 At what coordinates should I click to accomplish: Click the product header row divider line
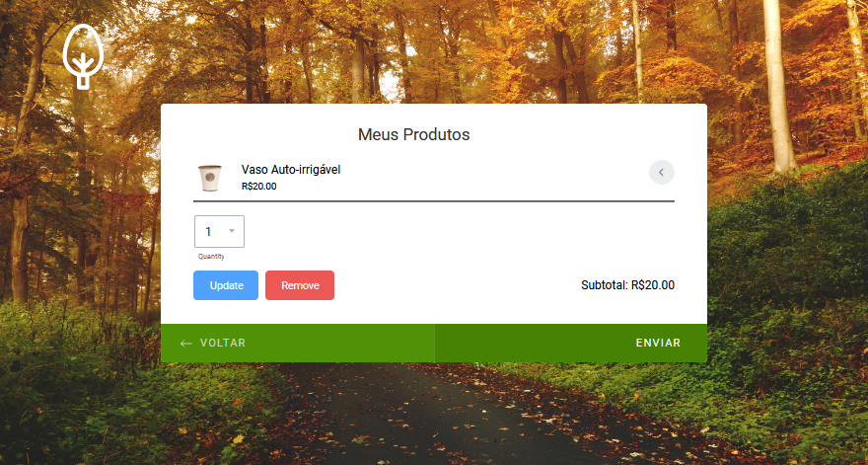point(434,201)
